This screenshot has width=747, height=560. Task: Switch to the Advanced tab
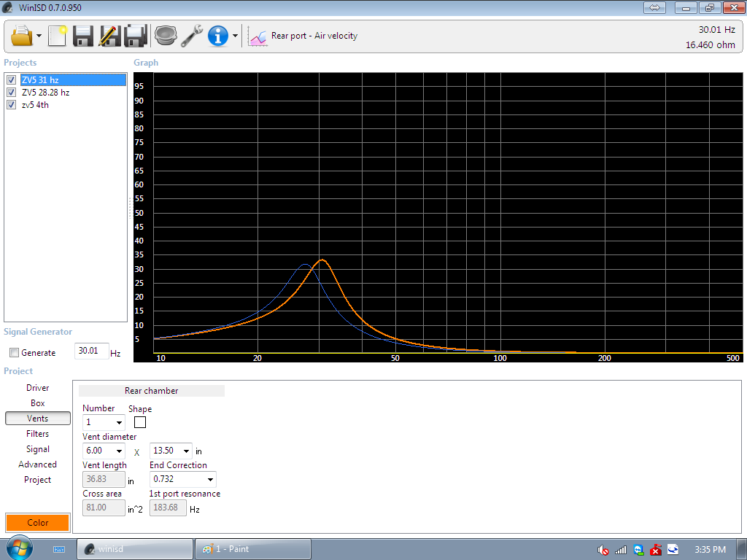[x=38, y=464]
